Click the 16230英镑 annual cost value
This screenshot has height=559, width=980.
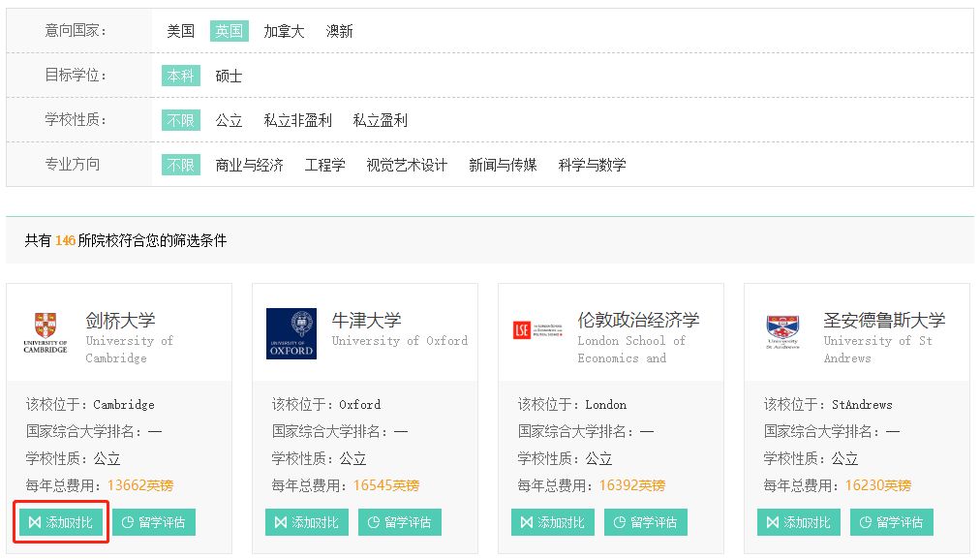tap(878, 485)
